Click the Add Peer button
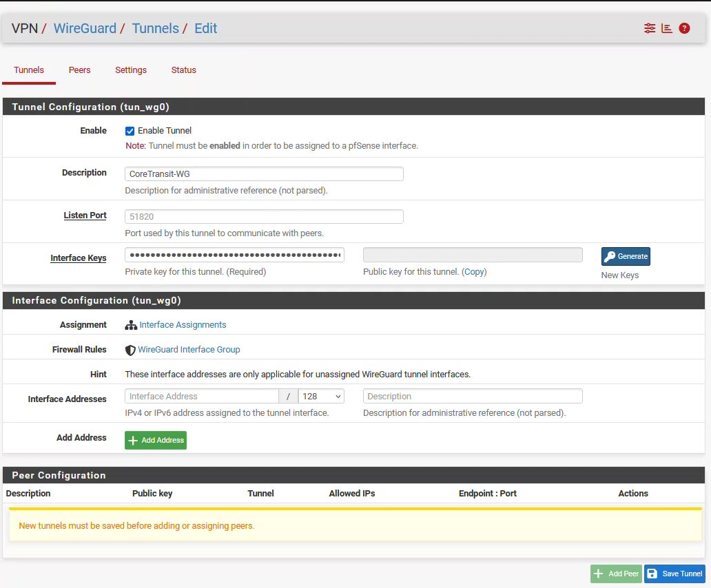Viewport: 711px width, 588px height. point(616,574)
